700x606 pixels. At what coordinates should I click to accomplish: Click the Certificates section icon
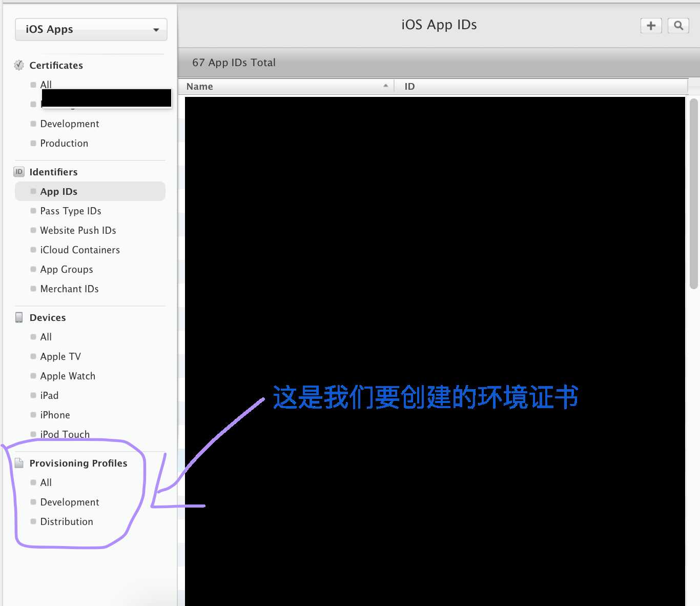(x=19, y=65)
